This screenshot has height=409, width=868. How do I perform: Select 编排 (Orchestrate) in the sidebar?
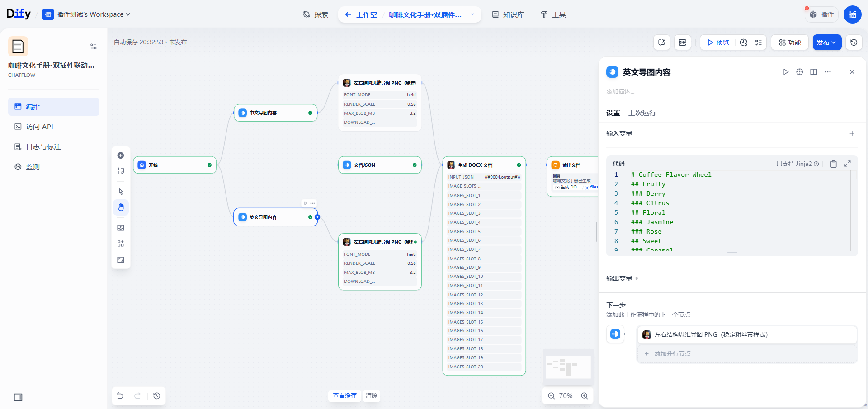[x=54, y=107]
